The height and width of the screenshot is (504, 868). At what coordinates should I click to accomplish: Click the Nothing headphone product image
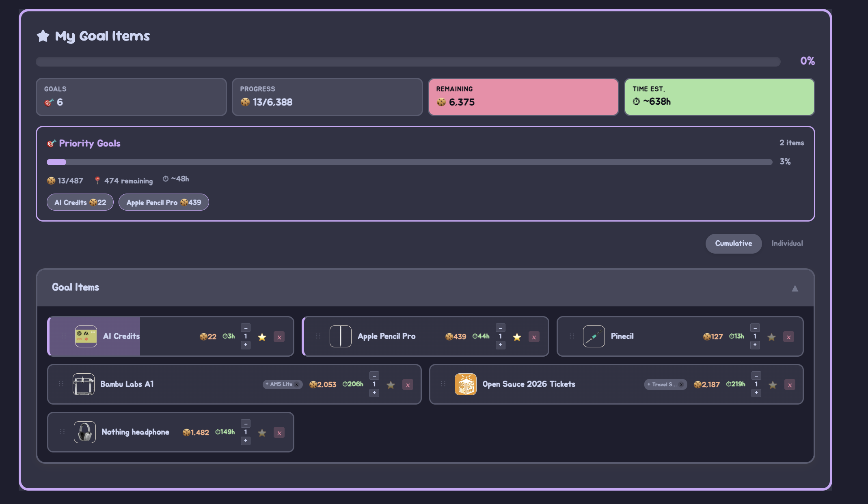point(85,432)
